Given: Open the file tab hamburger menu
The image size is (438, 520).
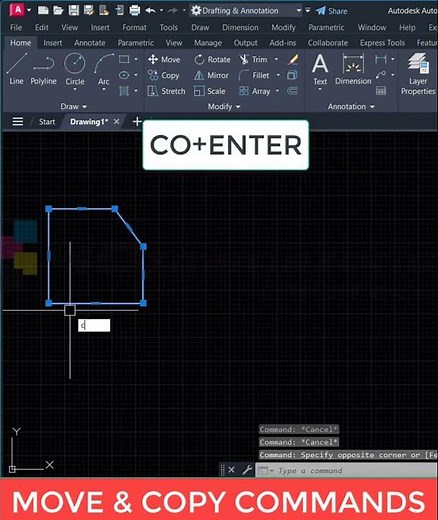Looking at the screenshot, I should [x=18, y=121].
